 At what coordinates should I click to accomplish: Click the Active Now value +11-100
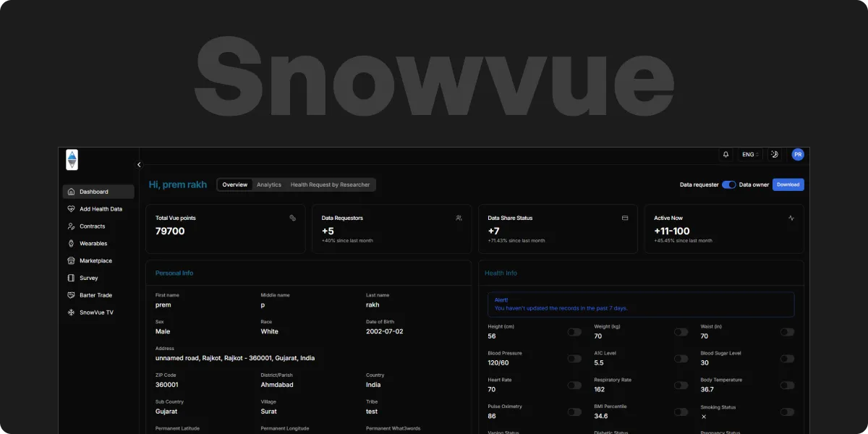click(x=672, y=231)
